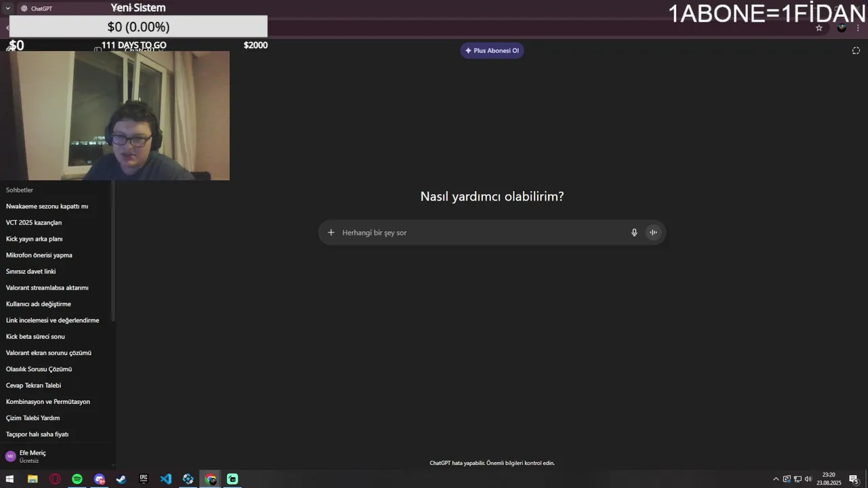Open the notification center icon

854,479
